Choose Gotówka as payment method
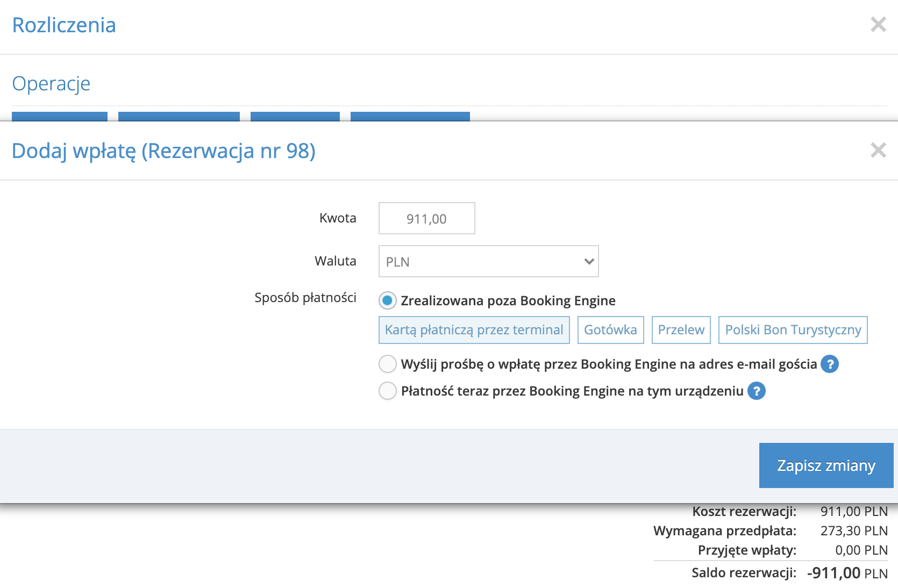The width and height of the screenshot is (898, 588). click(610, 329)
